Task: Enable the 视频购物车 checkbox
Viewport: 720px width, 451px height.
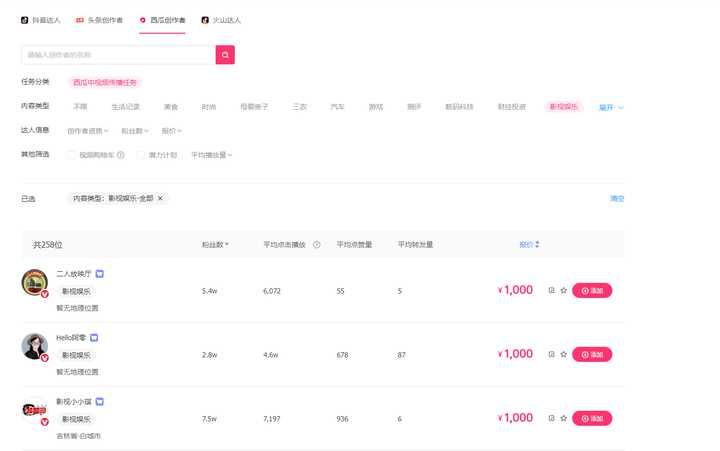Action: click(x=71, y=155)
